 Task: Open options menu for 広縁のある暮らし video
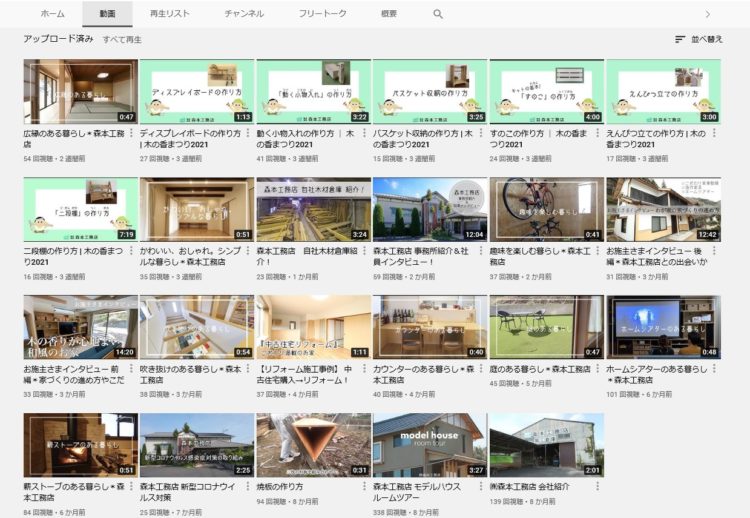132,133
